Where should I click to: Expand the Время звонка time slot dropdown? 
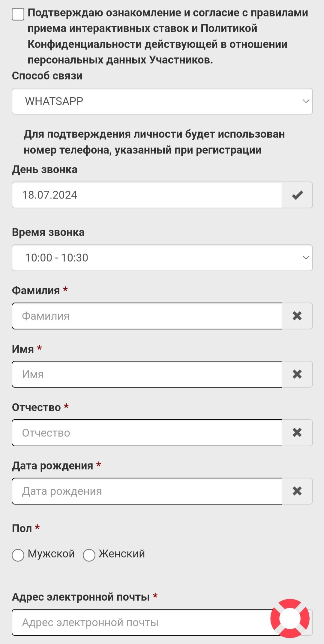tap(162, 258)
